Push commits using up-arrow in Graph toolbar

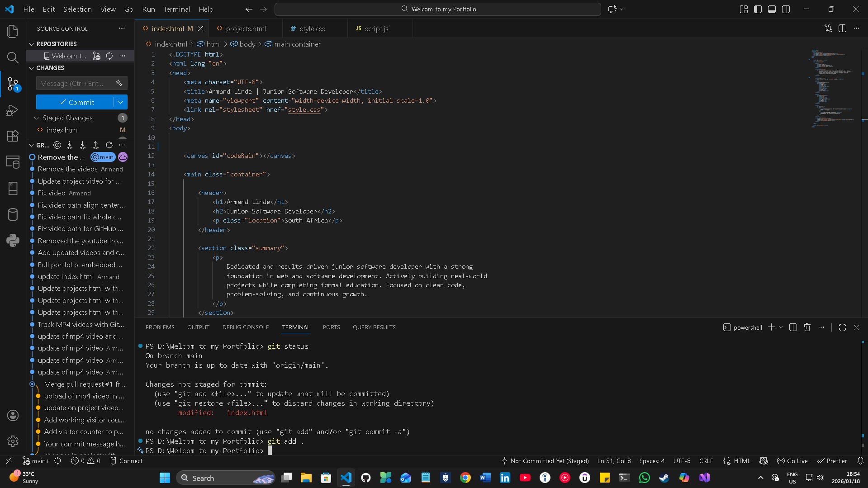(96, 145)
